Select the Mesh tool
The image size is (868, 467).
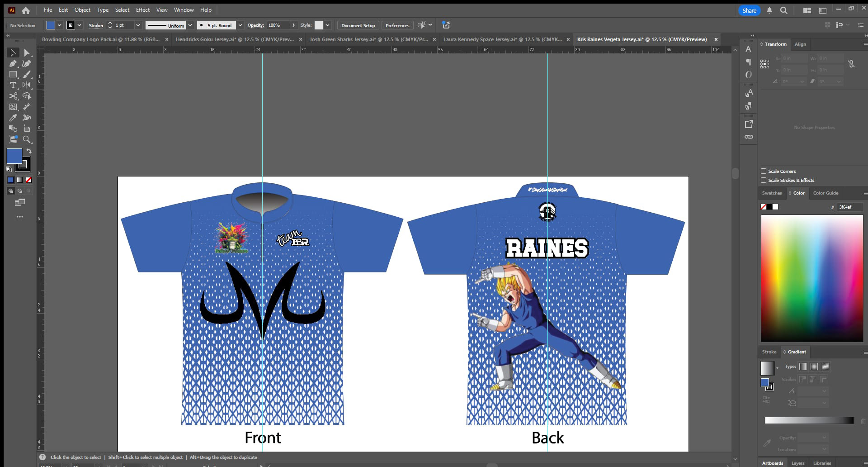13,107
